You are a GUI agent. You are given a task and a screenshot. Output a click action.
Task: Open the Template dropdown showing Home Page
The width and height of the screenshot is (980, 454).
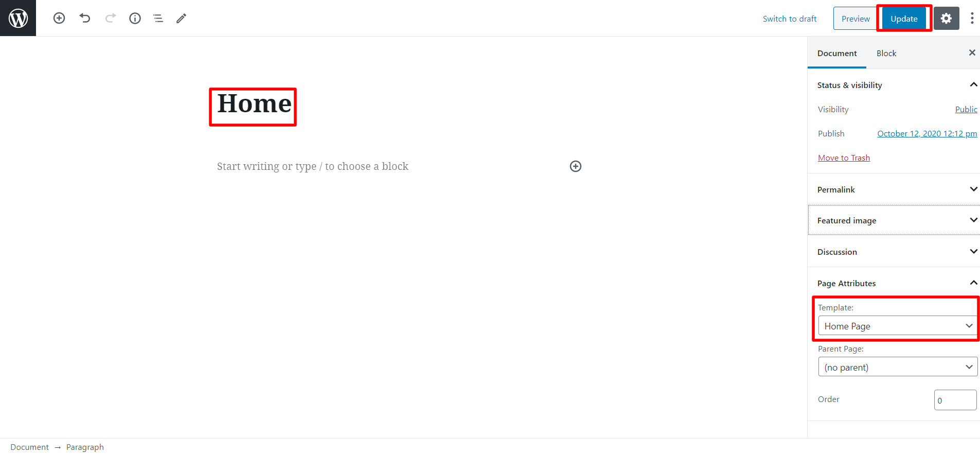pos(898,326)
